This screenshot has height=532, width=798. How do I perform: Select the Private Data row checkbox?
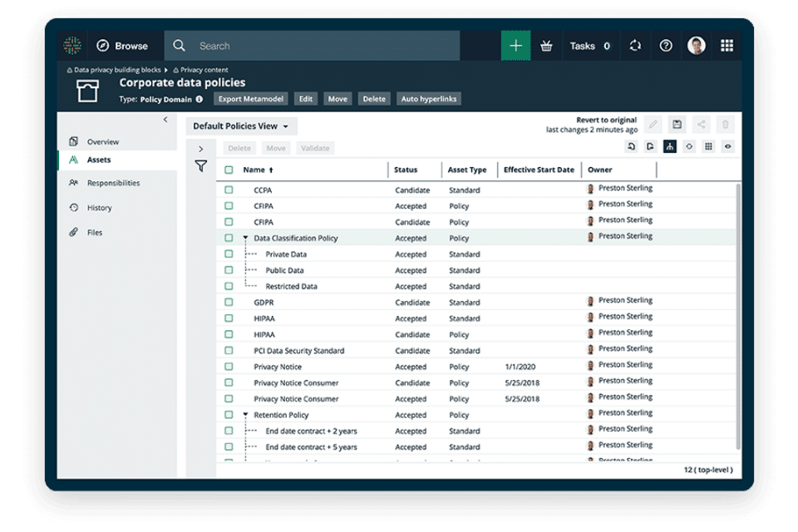coord(229,254)
